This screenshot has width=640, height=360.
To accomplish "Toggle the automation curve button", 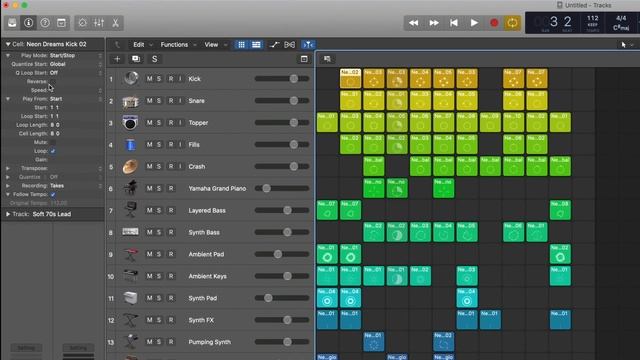I will click(274, 44).
